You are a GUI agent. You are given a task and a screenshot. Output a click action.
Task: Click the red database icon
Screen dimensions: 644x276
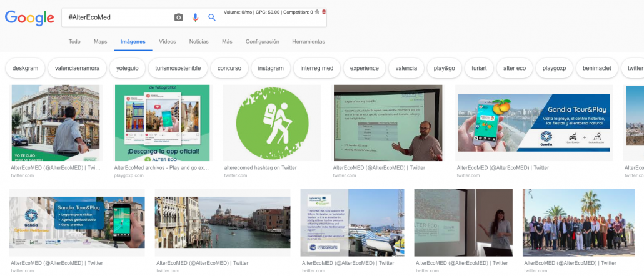click(x=323, y=12)
